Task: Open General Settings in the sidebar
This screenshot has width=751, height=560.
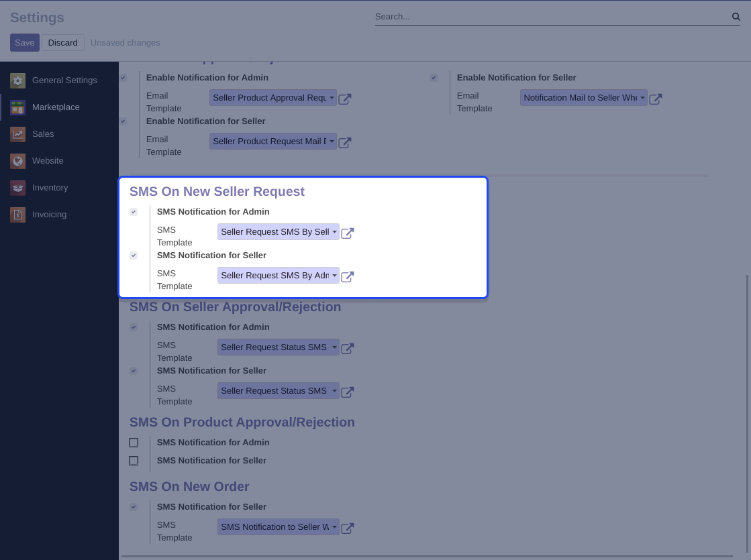Action: pyautogui.click(x=64, y=80)
